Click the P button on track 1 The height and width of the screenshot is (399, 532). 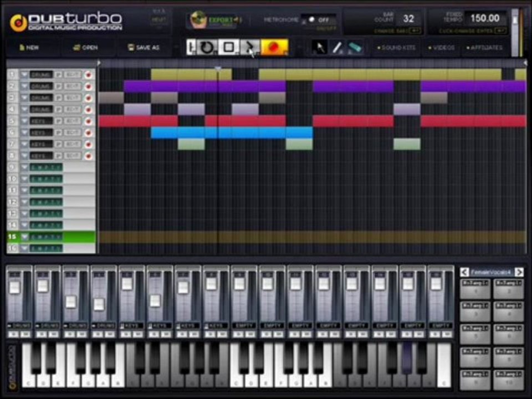(x=59, y=75)
